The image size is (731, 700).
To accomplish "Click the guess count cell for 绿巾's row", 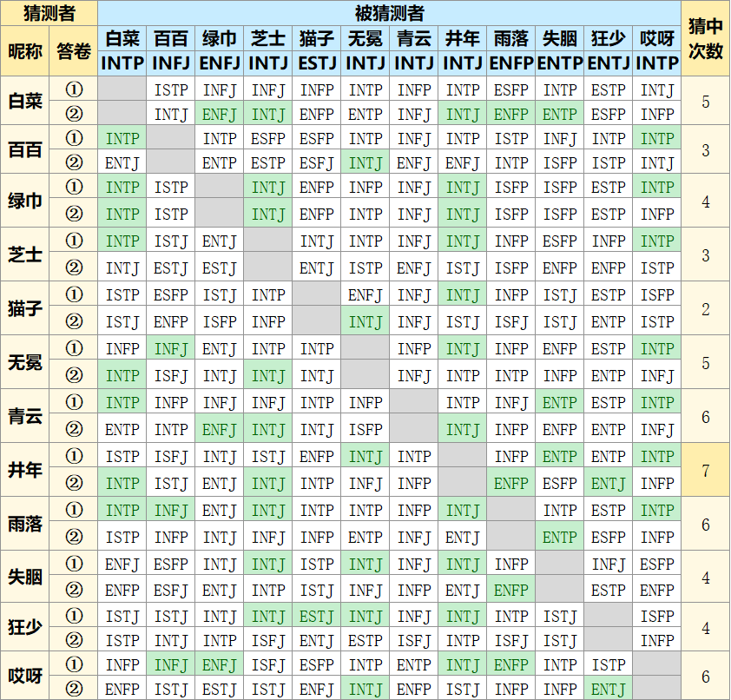I will click(705, 201).
